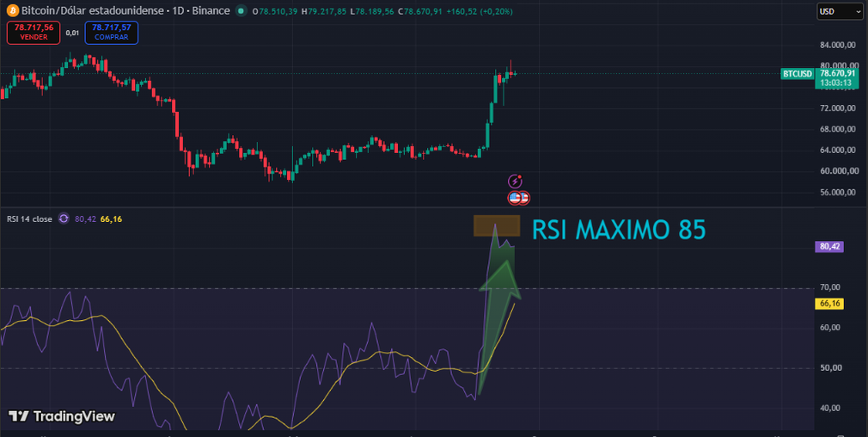The width and height of the screenshot is (868, 437).
Task: Click the 56.000,00 price scale label
Action: tap(838, 192)
